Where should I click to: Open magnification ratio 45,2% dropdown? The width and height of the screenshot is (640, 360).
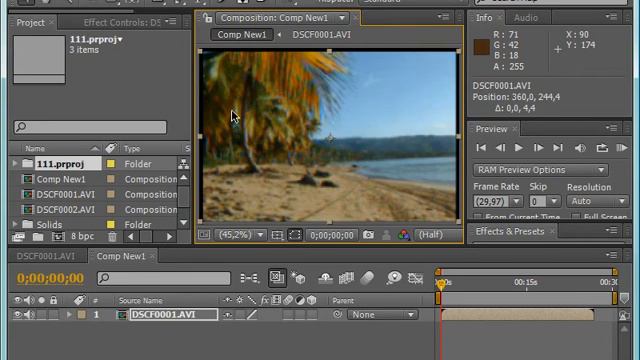coord(241,235)
